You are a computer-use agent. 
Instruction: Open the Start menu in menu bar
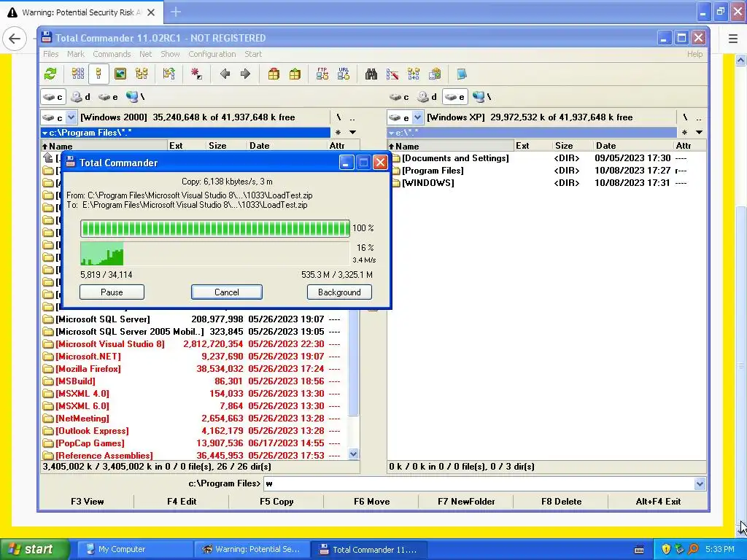(x=253, y=54)
